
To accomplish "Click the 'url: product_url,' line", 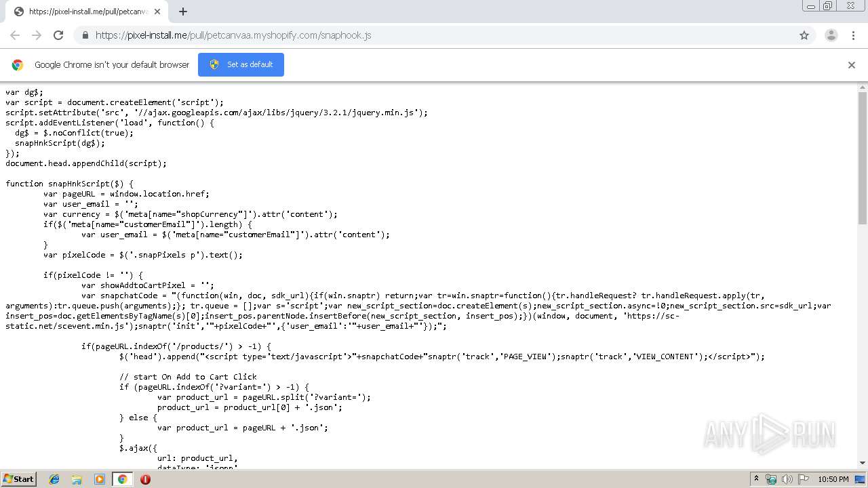I will tap(197, 458).
